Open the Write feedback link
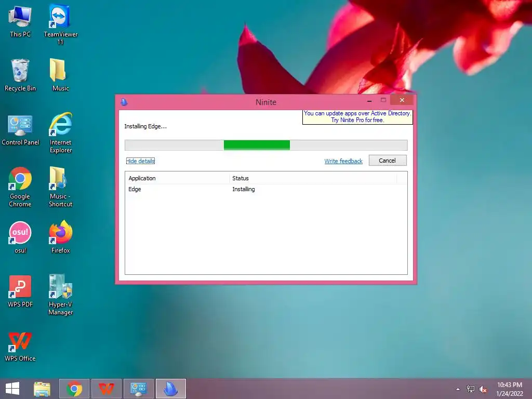This screenshot has width=532, height=399. tap(343, 161)
